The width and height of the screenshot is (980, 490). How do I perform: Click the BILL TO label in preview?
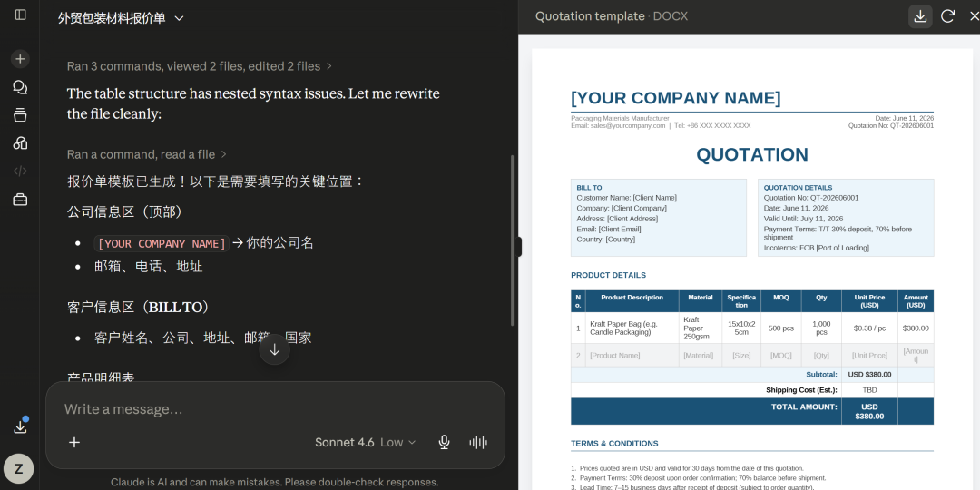point(589,188)
